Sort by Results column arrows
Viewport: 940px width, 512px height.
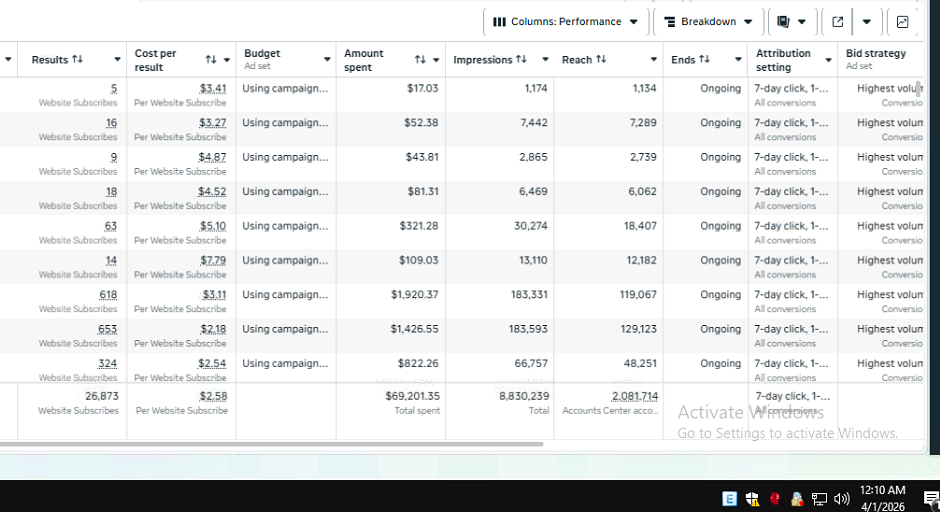[x=77, y=59]
